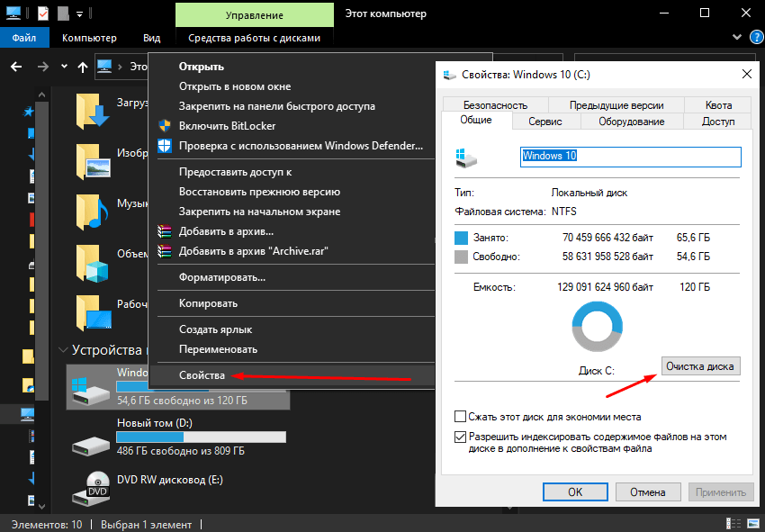Switch to the Сервис tab
The image size is (765, 532).
pos(545,122)
